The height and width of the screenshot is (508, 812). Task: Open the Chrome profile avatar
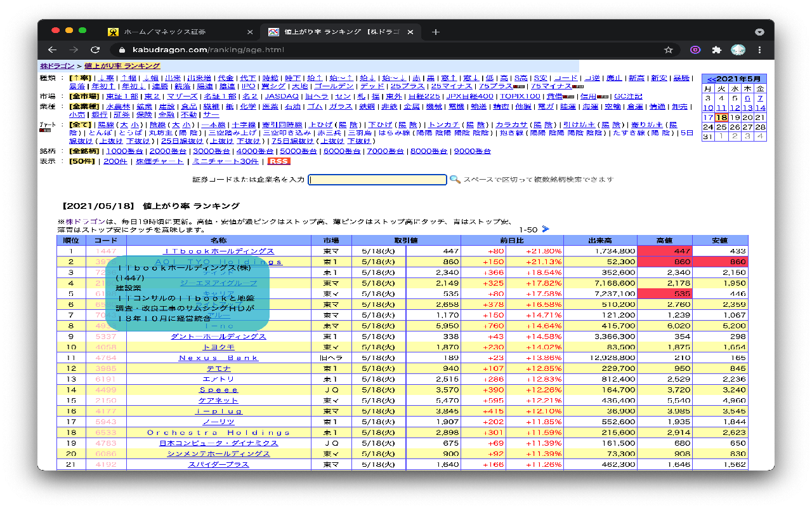tap(738, 50)
